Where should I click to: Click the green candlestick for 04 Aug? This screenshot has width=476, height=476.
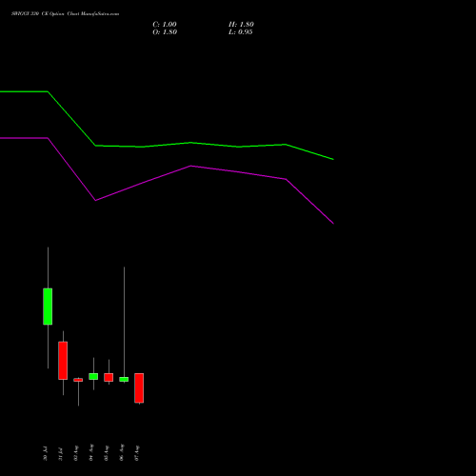pyautogui.click(x=93, y=376)
